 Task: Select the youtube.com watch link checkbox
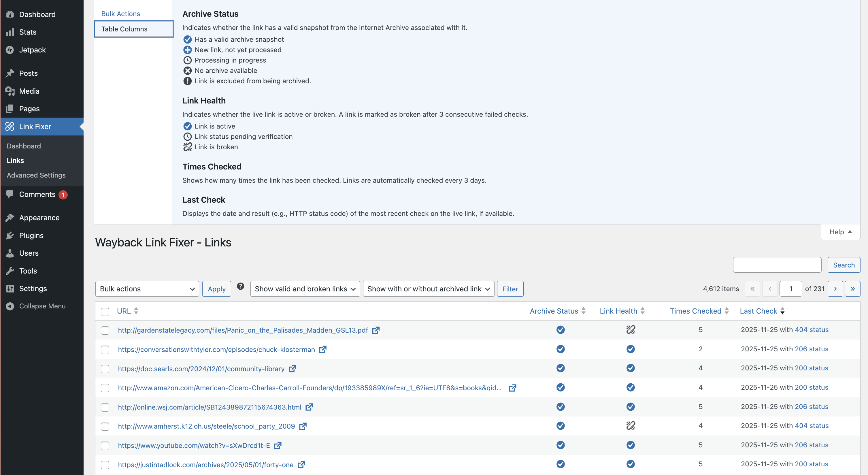point(105,446)
